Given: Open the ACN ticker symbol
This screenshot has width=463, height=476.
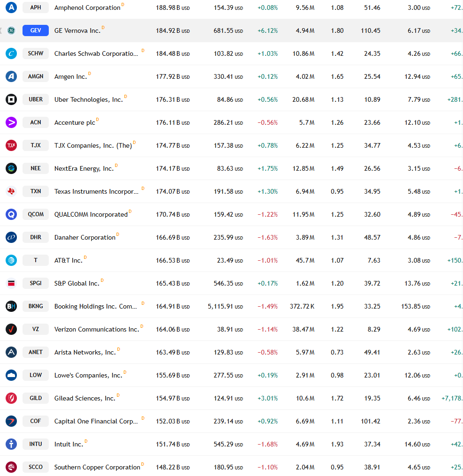Looking at the screenshot, I should (36, 122).
